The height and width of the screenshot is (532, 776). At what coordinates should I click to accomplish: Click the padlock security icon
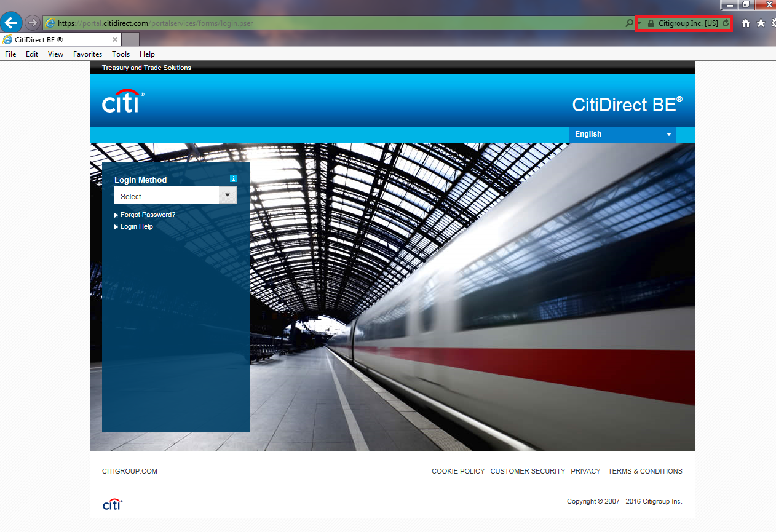(651, 23)
